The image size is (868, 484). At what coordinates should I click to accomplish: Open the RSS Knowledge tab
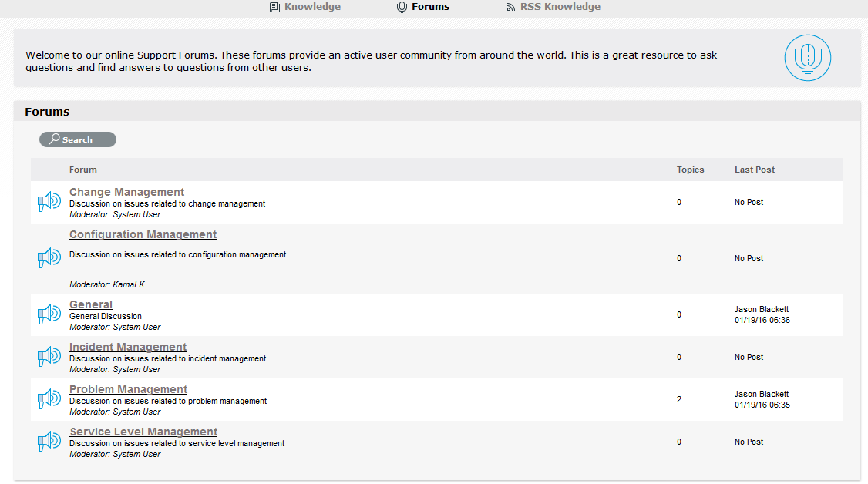[553, 7]
